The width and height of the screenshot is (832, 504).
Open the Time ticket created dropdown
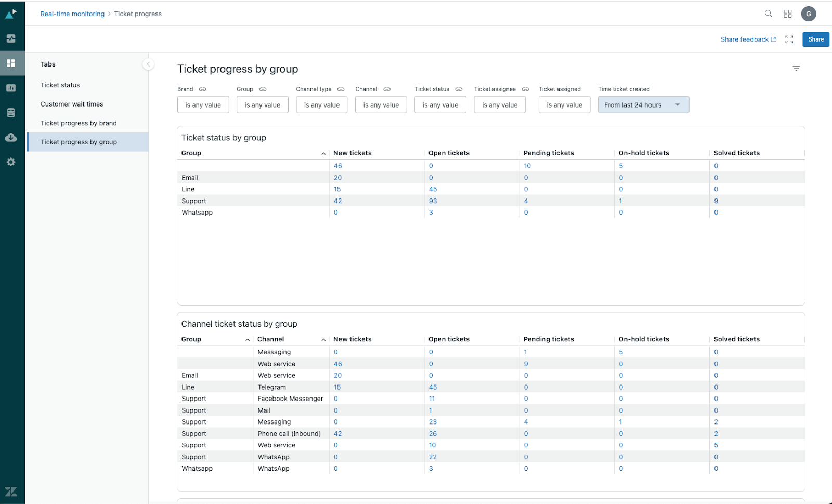click(x=643, y=105)
